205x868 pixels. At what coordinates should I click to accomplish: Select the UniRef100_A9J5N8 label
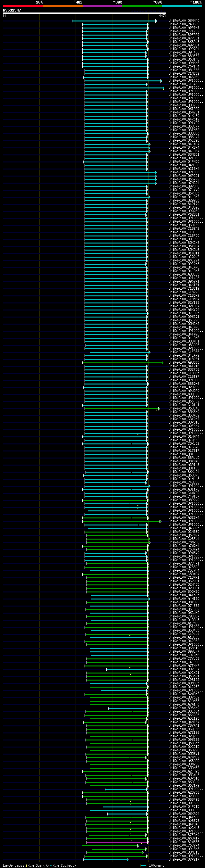coord(184,849)
